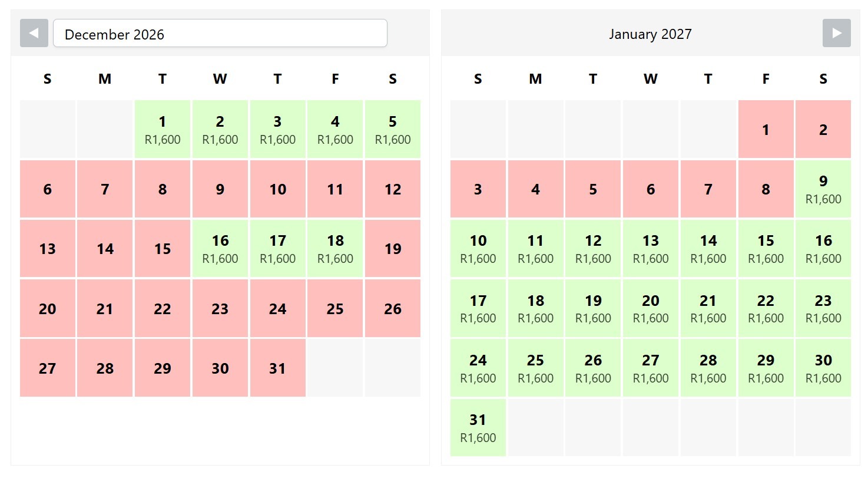
Task: Open the December 2026 month selector field
Action: coord(220,33)
